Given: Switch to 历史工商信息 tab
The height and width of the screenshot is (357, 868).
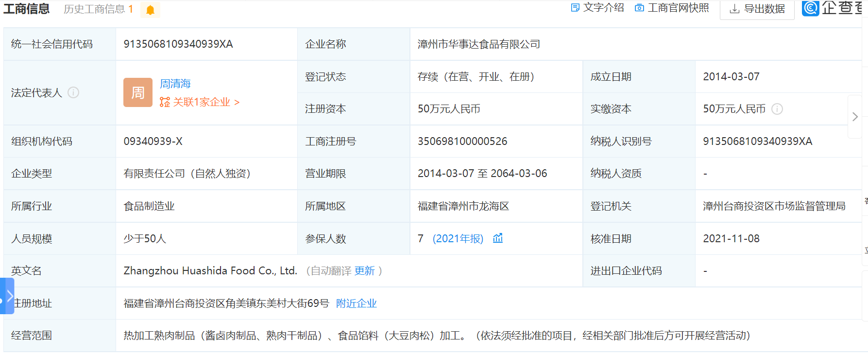Looking at the screenshot, I should (98, 9).
